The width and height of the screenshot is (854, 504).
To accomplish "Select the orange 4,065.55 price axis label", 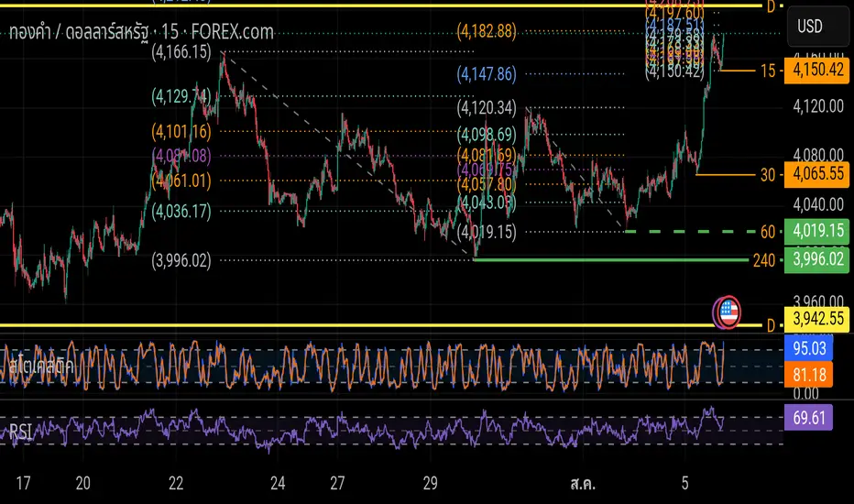I will click(817, 174).
